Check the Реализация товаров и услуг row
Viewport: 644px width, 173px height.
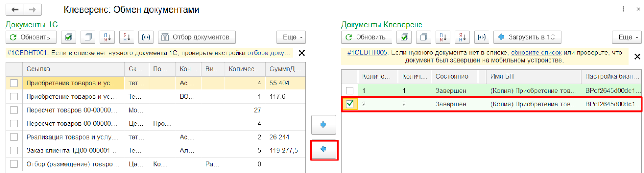[14, 137]
